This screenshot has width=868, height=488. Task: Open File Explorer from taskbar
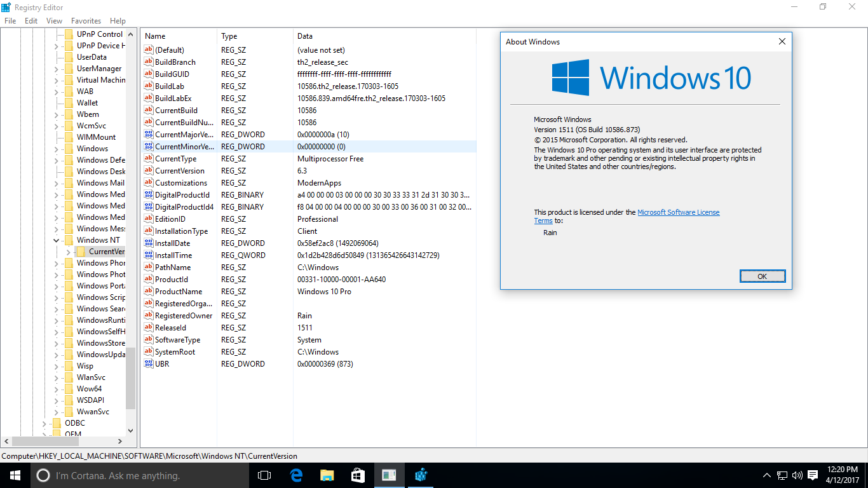pos(327,475)
